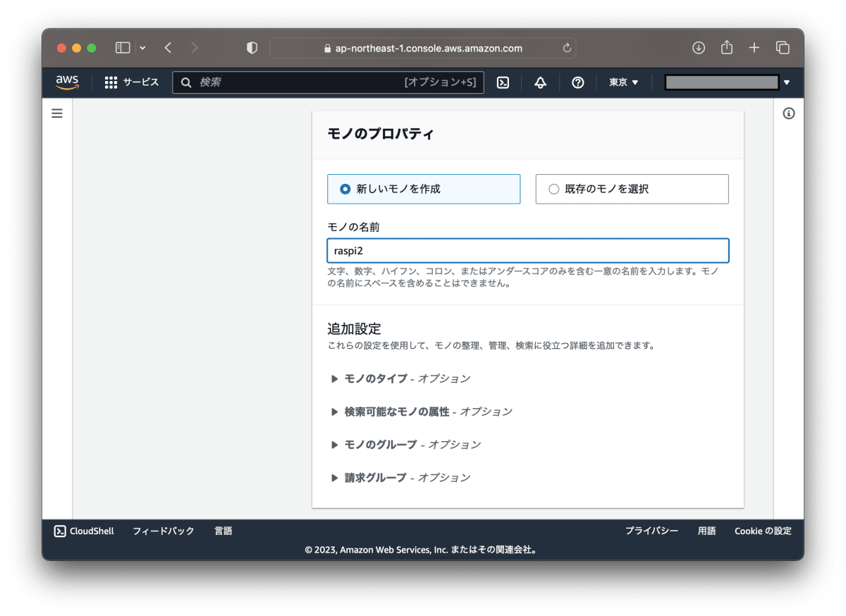
Task: Select 既存のモノを選択 radio option
Action: tap(632, 189)
